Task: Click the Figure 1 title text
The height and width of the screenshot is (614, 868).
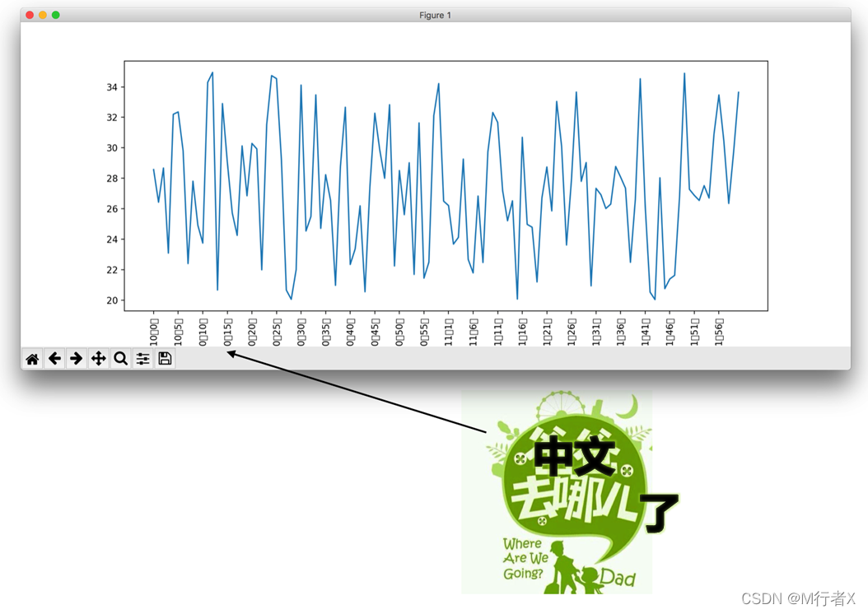Action: tap(435, 16)
